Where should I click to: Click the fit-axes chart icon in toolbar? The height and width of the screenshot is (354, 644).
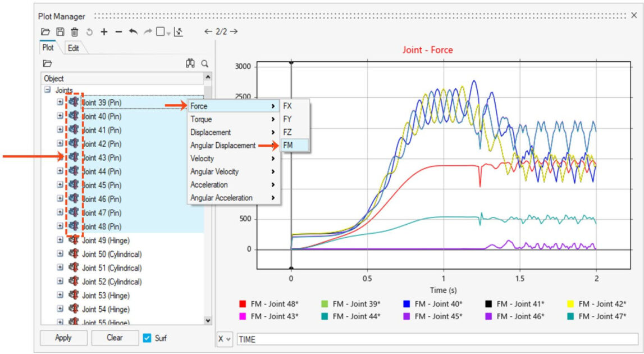(x=179, y=32)
